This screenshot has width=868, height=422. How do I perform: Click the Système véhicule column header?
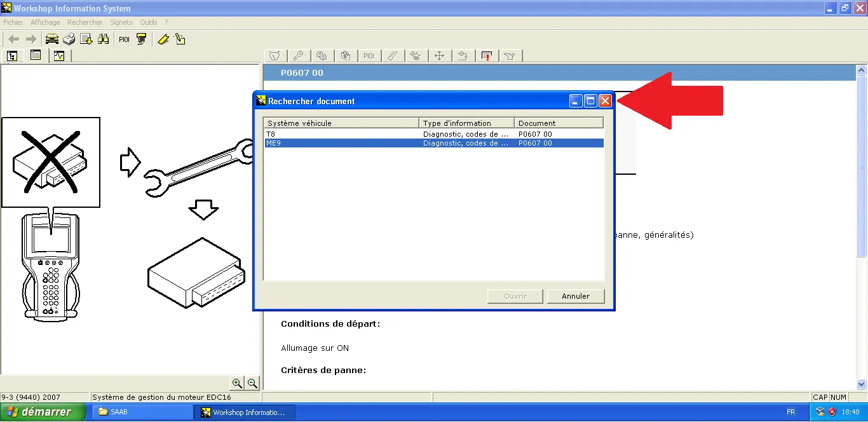341,123
